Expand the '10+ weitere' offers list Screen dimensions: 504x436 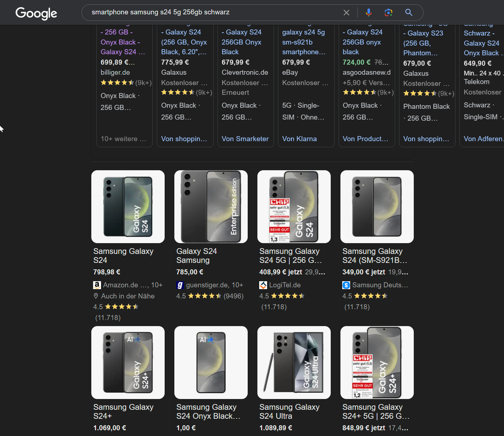(124, 139)
